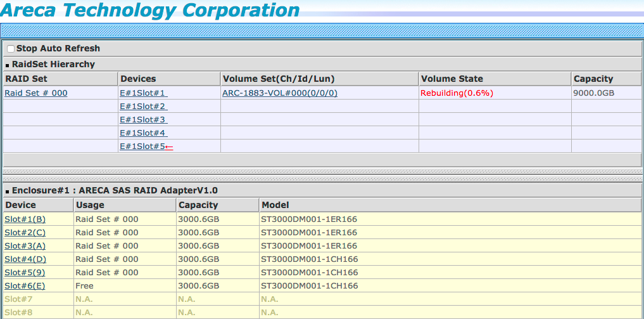Image resolution: width=644 pixels, height=319 pixels.
Task: Open the Slot#3(A) device link
Action: pos(25,246)
